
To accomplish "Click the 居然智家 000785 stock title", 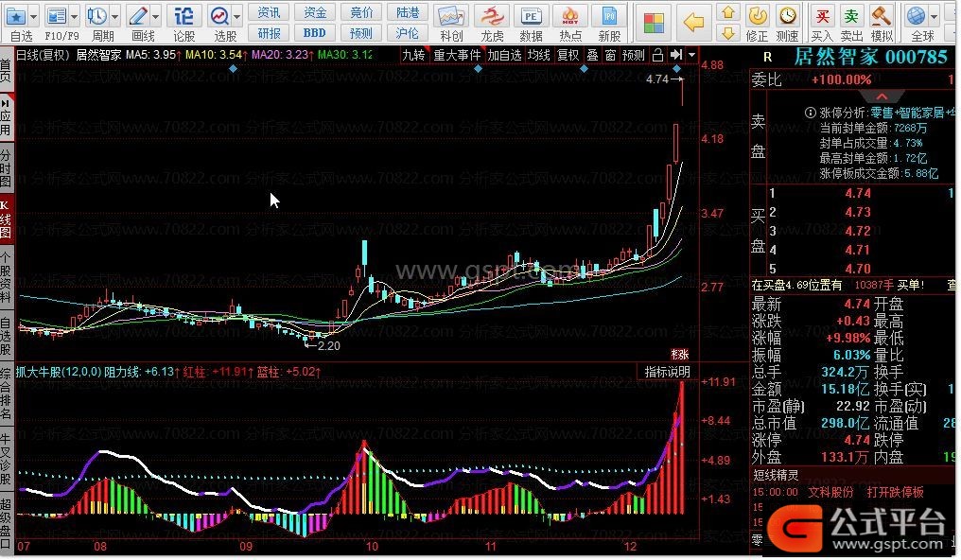I will [870, 58].
